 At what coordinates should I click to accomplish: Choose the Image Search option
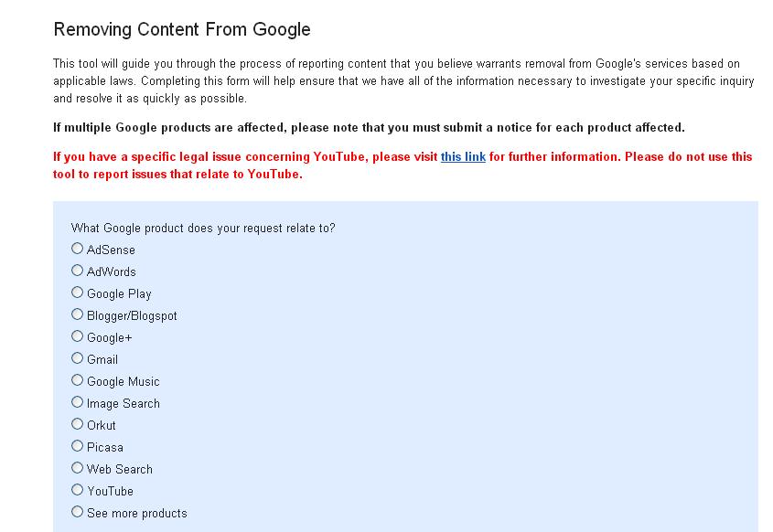click(78, 402)
